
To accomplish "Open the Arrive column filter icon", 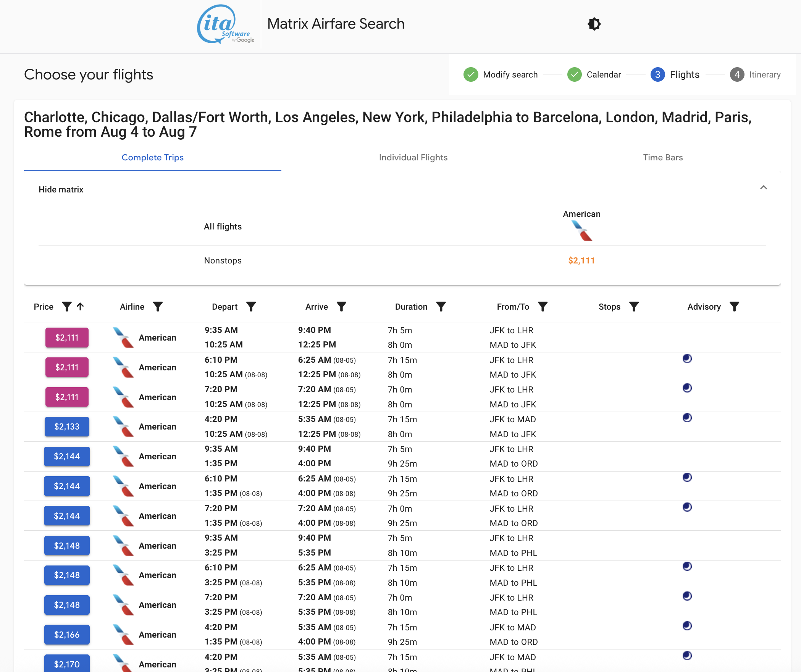I will tap(341, 307).
